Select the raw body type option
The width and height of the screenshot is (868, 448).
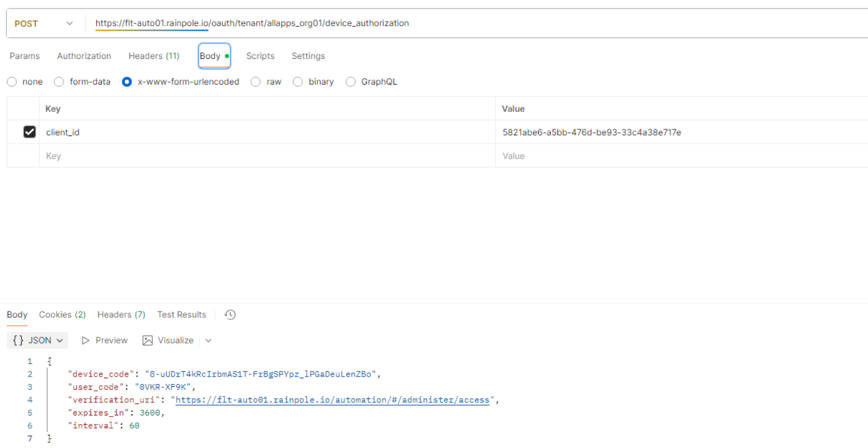click(256, 82)
